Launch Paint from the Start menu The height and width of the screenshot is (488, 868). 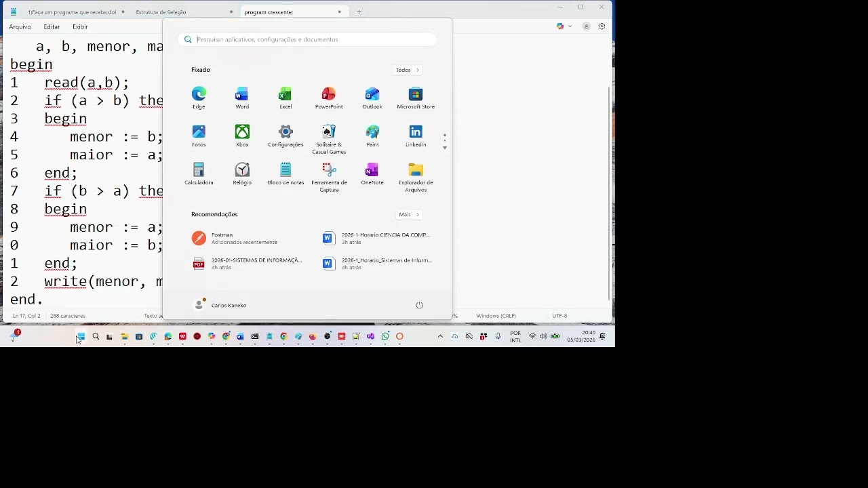click(x=372, y=136)
